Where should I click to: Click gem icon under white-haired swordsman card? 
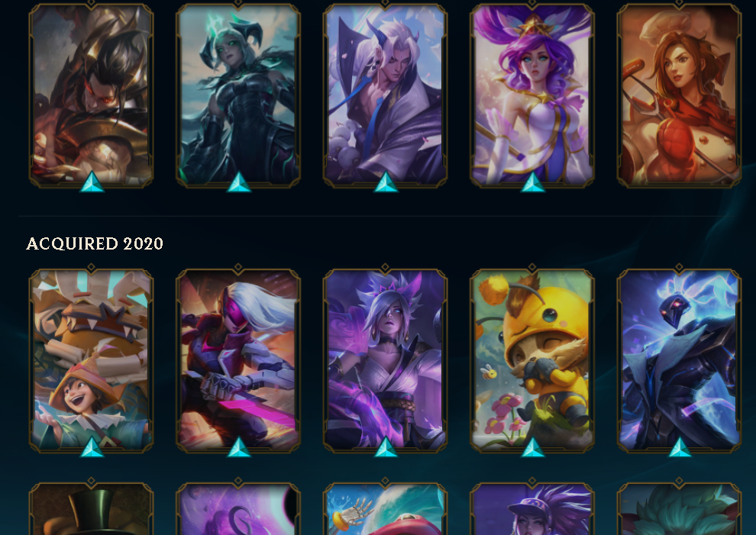point(386,182)
